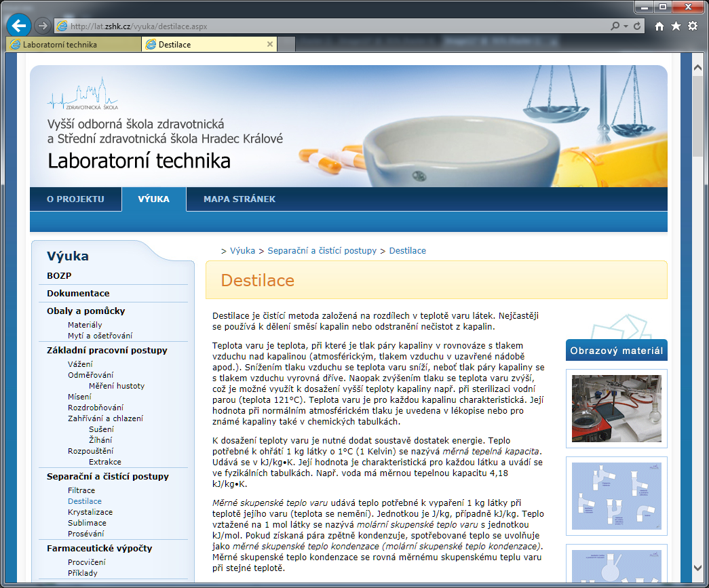Viewport: 709px width, 588px height.
Task: Open Farmaceutické výpočty sidebar section
Action: point(100,548)
